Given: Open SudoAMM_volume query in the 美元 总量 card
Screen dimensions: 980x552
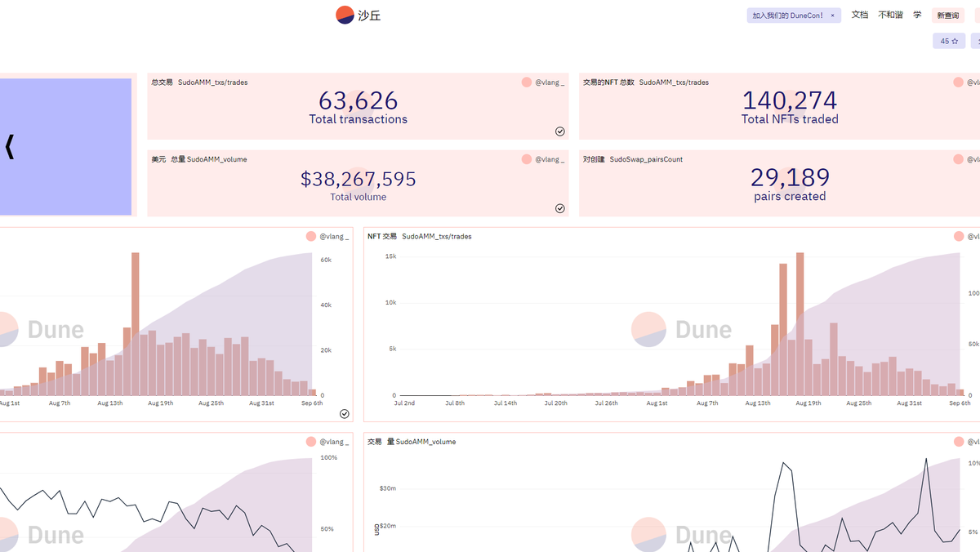Looking at the screenshot, I should 216,159.
